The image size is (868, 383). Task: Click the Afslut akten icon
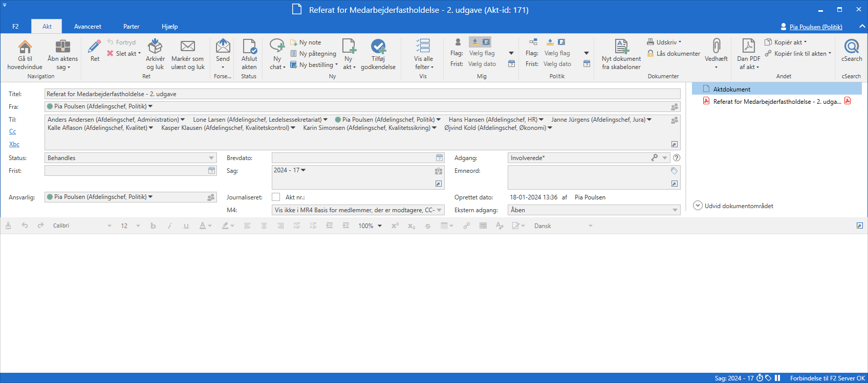[x=249, y=47]
